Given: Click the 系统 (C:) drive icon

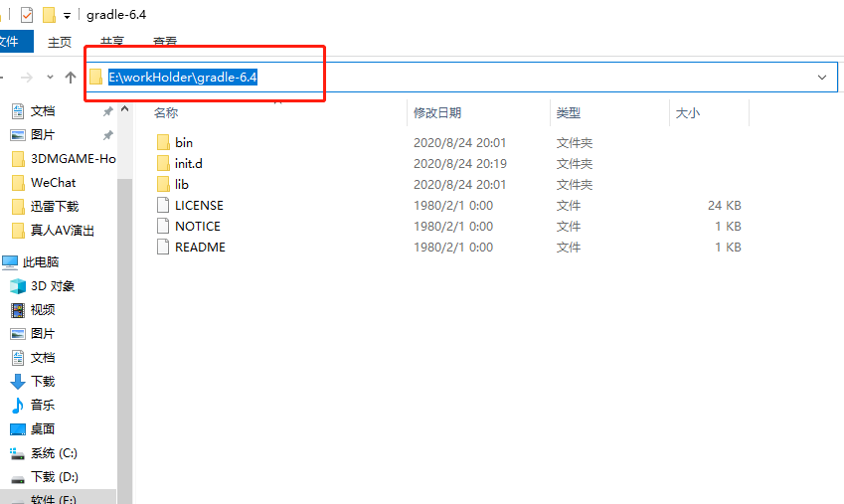Looking at the screenshot, I should [18, 454].
